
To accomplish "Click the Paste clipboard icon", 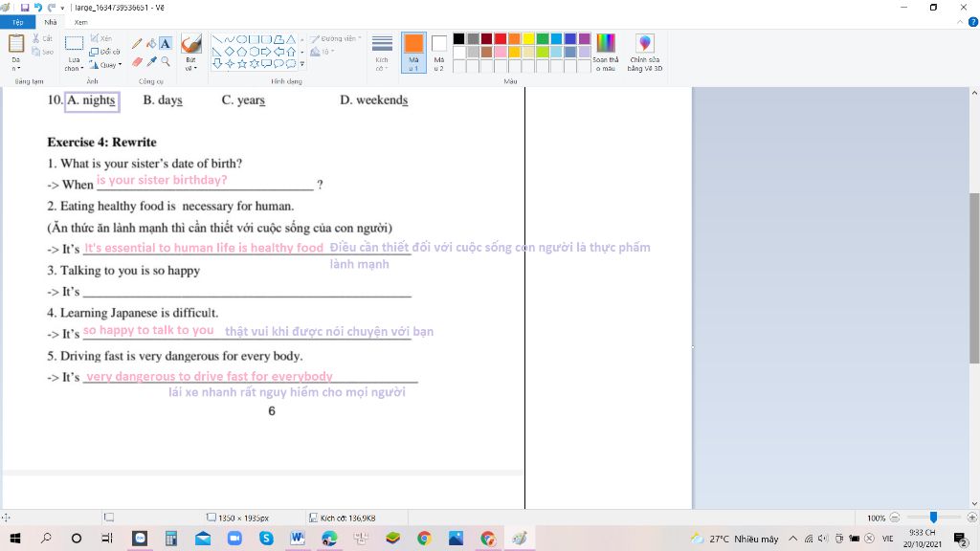I will click(16, 44).
